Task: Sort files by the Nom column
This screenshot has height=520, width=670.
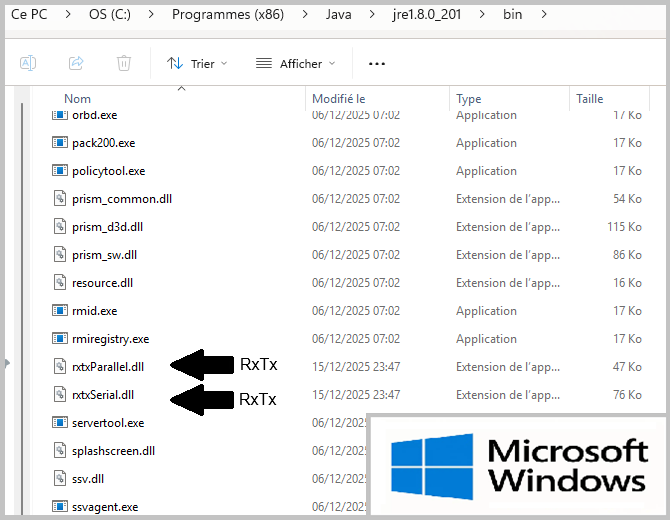Action: click(x=78, y=99)
